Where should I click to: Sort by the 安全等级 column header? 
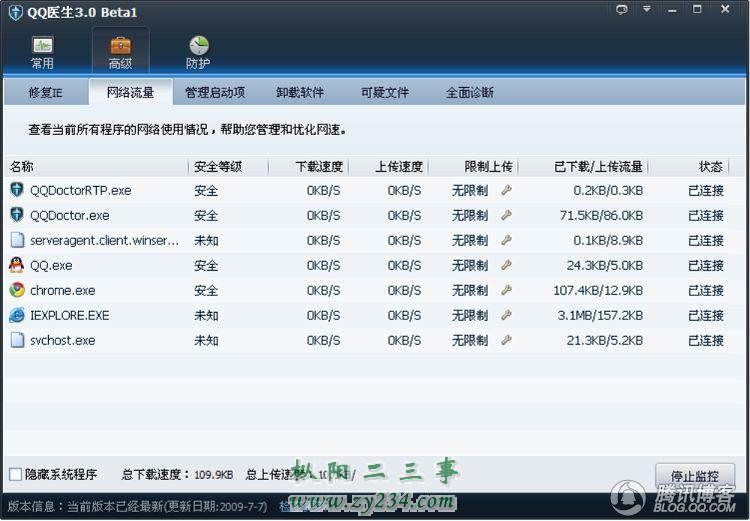pyautogui.click(x=228, y=166)
